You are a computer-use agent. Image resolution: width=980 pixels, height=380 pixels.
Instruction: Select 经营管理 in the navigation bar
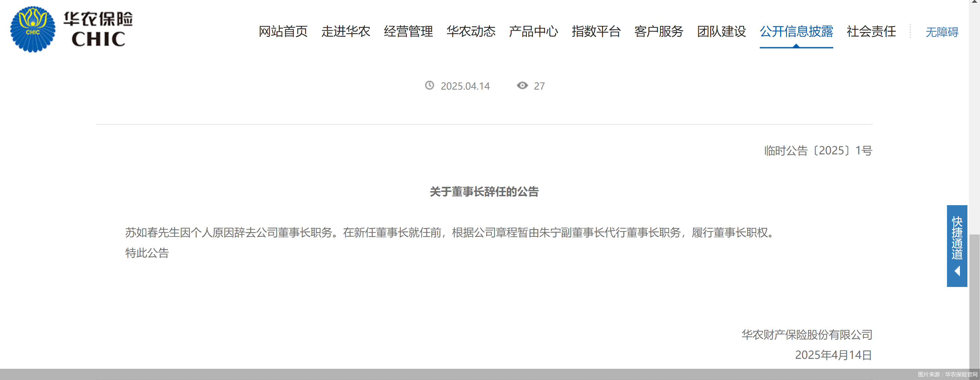(408, 31)
